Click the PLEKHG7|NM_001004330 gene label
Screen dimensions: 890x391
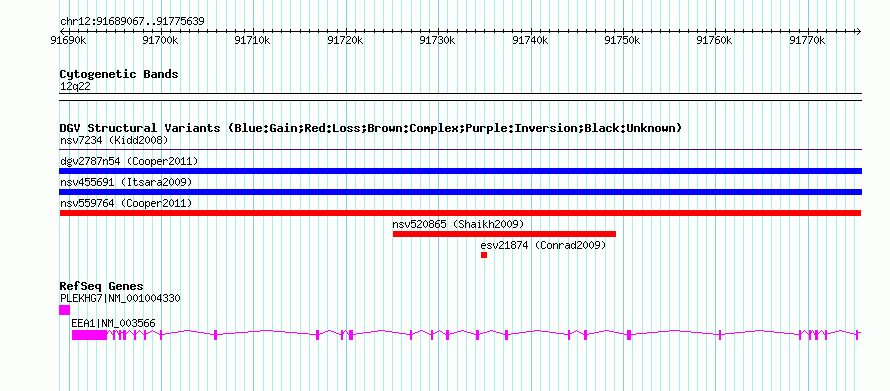[120, 298]
